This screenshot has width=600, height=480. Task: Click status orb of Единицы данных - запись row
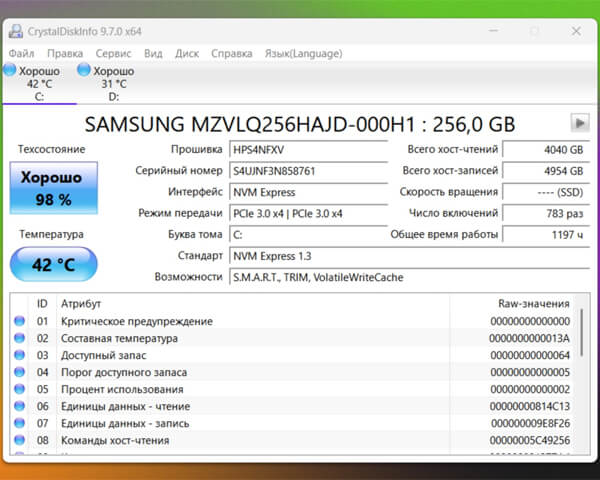click(20, 423)
